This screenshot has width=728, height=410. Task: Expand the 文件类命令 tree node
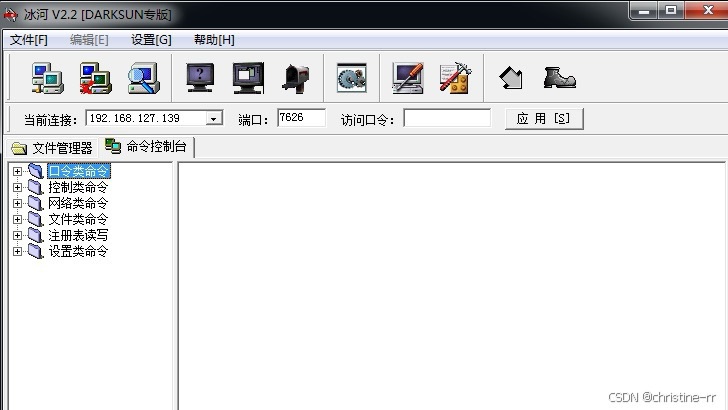pos(17,219)
